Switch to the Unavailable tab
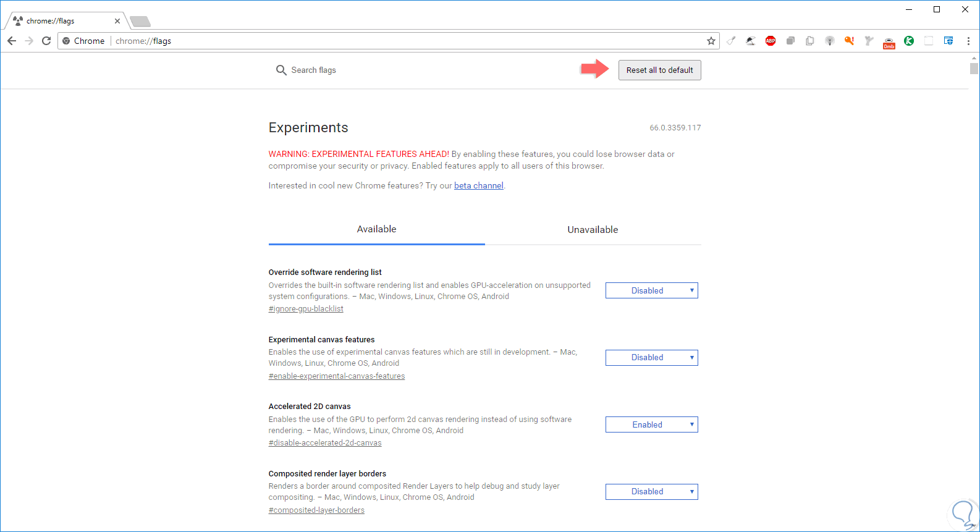 [x=593, y=230]
